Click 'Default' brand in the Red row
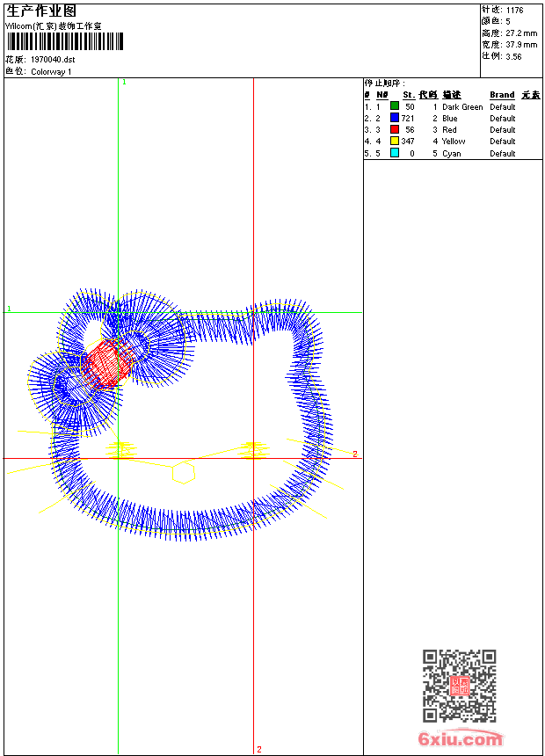This screenshot has height=756, width=545. click(x=503, y=130)
